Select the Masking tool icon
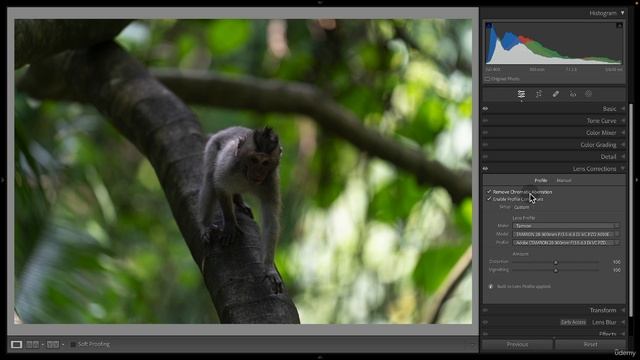 click(x=588, y=94)
